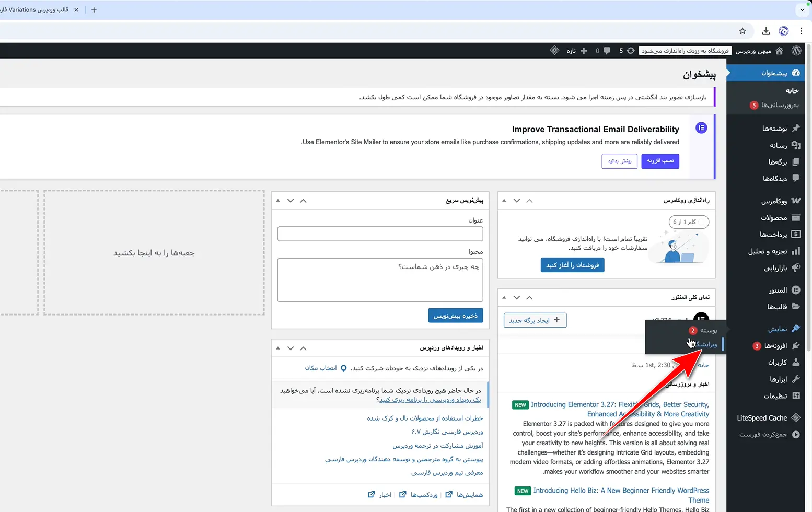This screenshot has width=812, height=512.
Task: Click the browser profile icon
Action: click(784, 31)
